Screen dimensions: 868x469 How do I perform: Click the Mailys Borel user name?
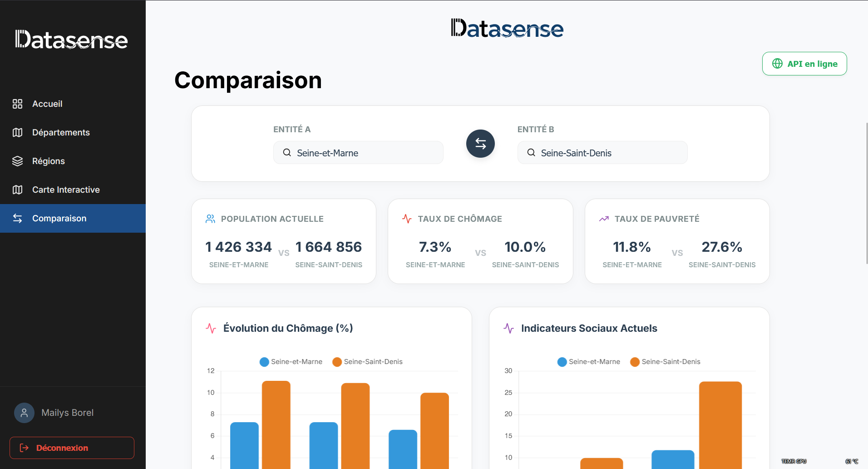pos(68,413)
